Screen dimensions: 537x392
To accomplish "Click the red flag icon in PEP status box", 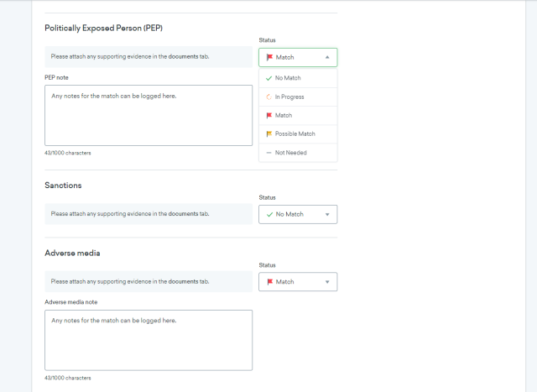I will [269, 57].
